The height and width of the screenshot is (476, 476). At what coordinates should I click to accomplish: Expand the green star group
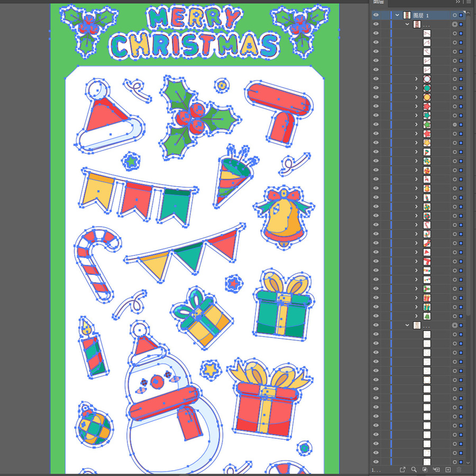pyautogui.click(x=417, y=124)
